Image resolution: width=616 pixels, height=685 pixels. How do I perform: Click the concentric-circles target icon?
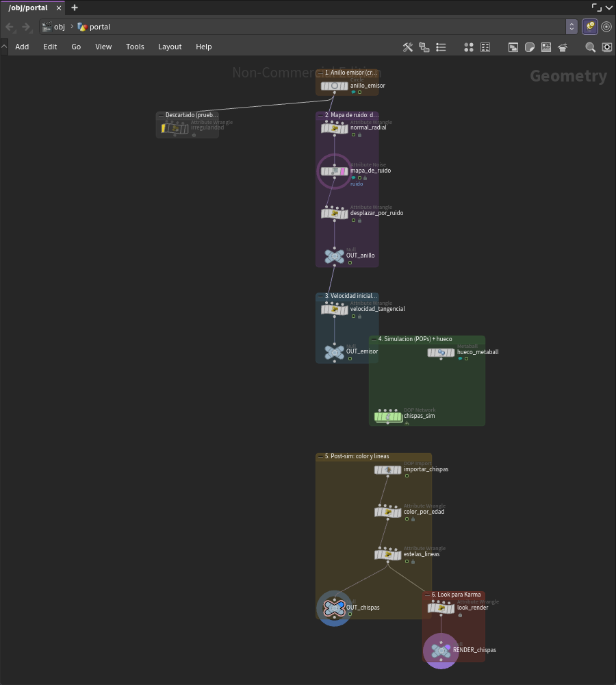point(606,27)
